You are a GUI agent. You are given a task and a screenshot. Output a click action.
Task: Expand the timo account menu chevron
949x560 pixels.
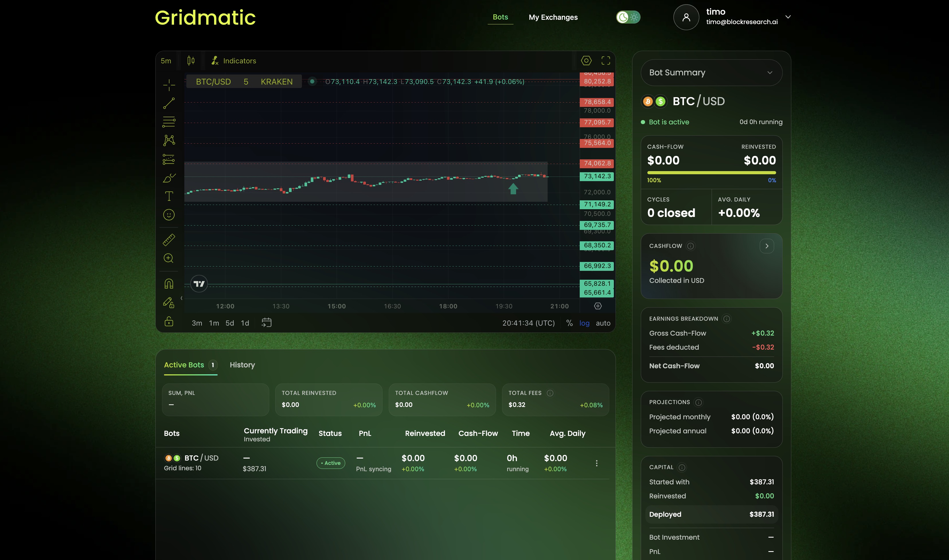788,17
